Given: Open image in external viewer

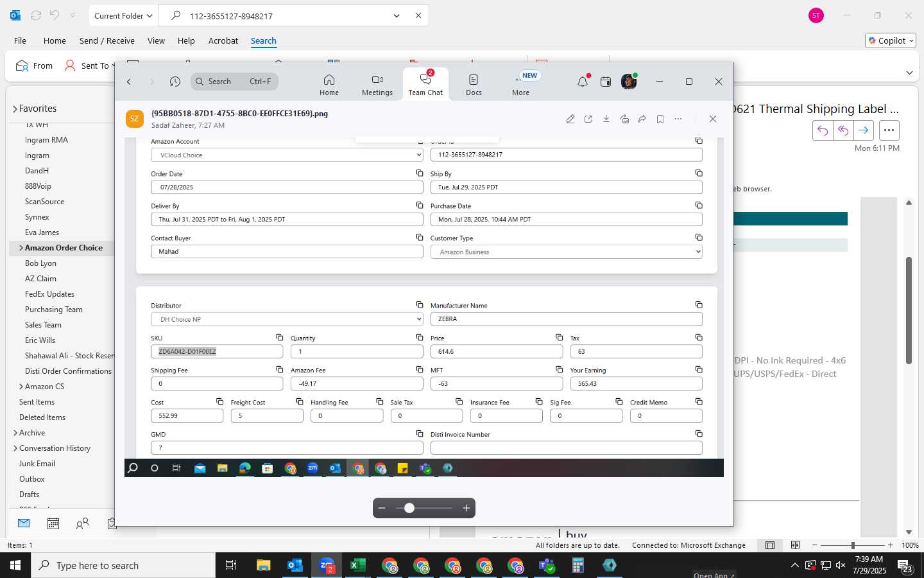Looking at the screenshot, I should click(x=588, y=119).
